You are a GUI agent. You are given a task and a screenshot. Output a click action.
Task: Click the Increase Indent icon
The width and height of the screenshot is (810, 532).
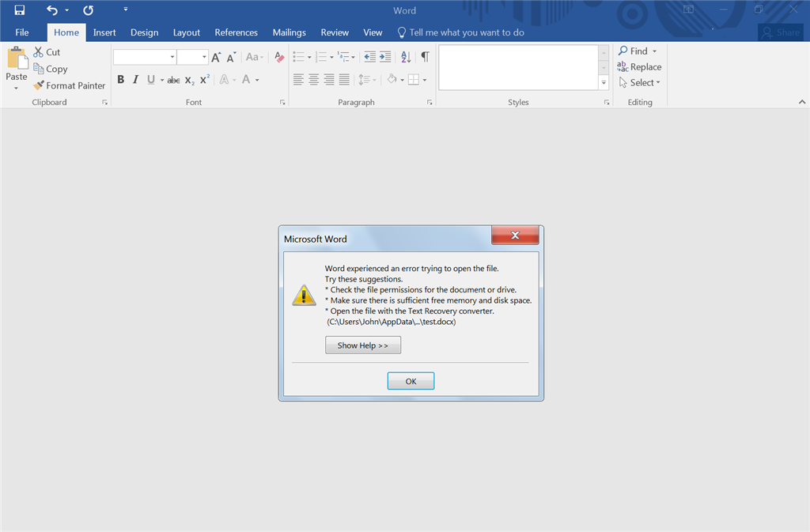tap(385, 57)
